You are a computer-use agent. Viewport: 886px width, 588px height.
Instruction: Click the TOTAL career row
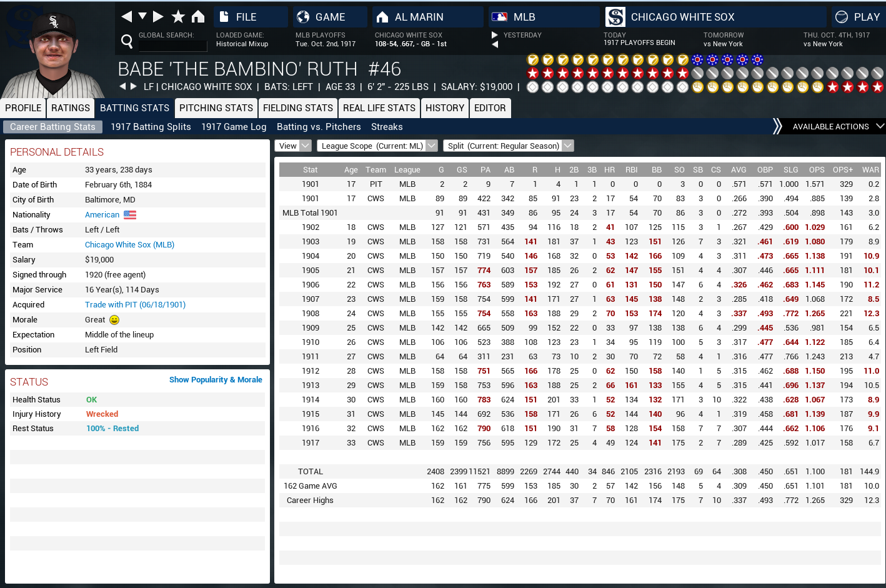580,472
